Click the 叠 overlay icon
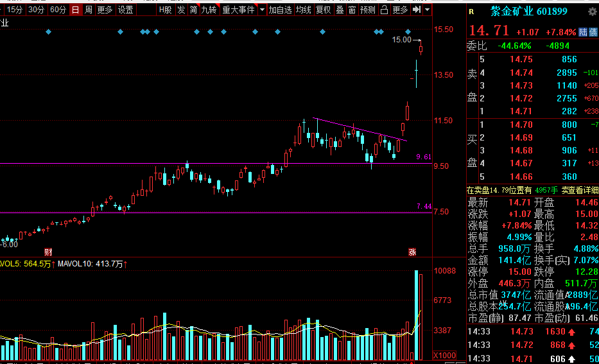The height and width of the screenshot is (364, 599). (x=340, y=10)
